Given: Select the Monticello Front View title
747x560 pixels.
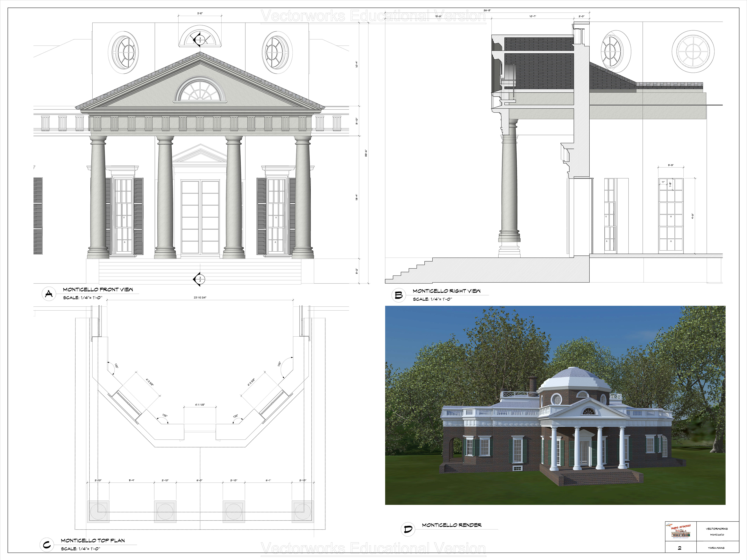Looking at the screenshot, I should [98, 290].
